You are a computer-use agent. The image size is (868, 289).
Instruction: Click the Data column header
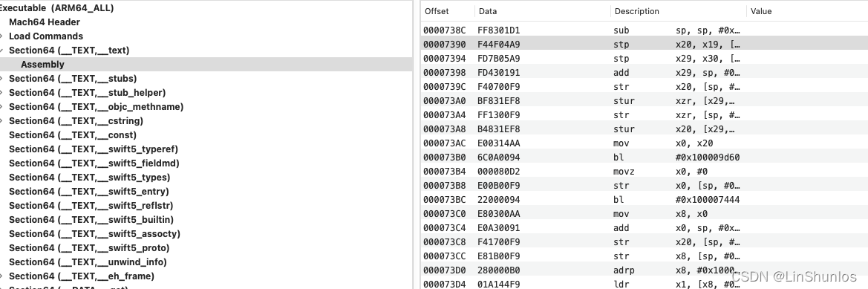point(488,11)
